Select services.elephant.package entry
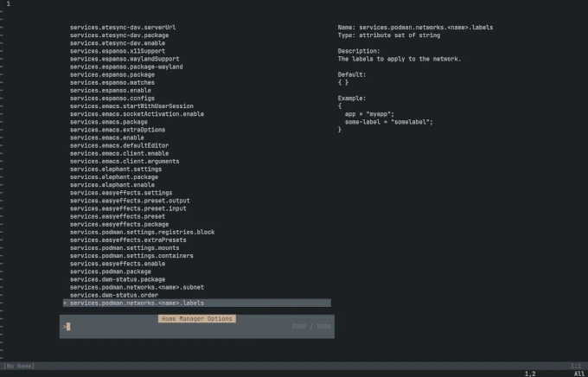 click(114, 177)
